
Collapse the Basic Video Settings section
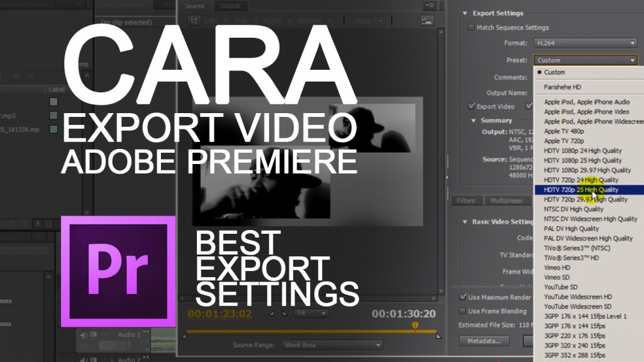pos(465,222)
